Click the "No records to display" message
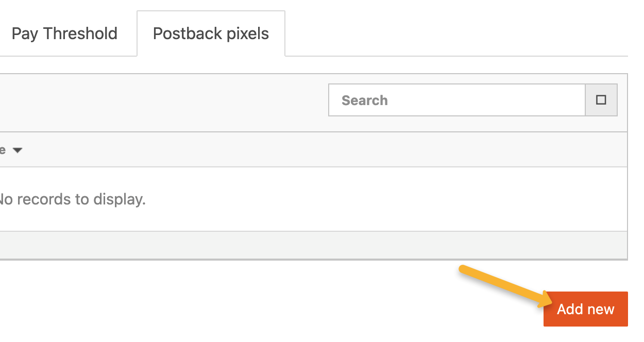 click(72, 199)
